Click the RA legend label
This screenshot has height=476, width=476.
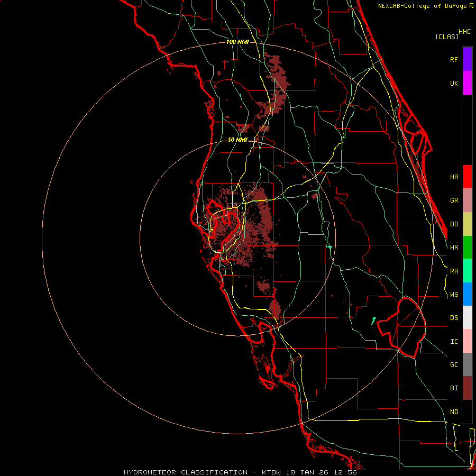454,271
